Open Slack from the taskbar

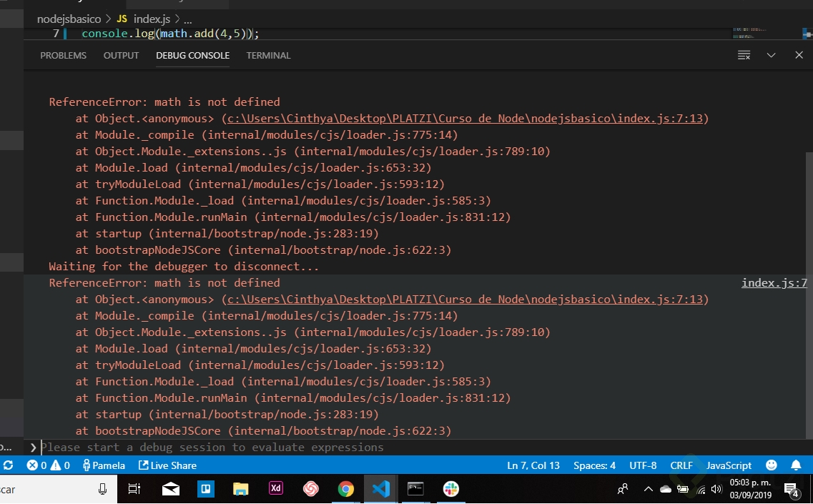click(451, 489)
